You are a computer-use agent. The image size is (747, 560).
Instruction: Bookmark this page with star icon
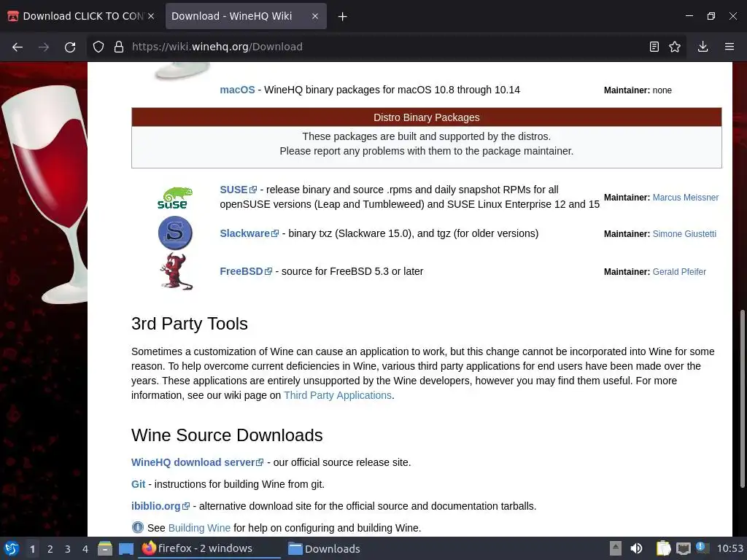[x=675, y=47]
